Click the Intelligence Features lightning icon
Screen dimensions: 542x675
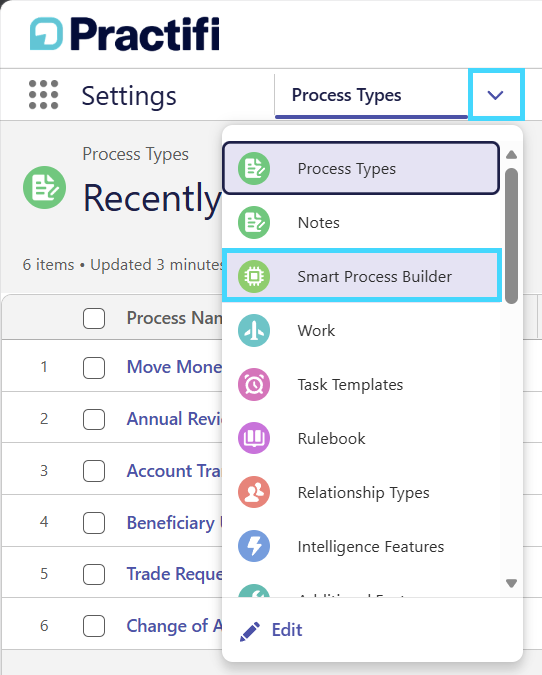(254, 546)
